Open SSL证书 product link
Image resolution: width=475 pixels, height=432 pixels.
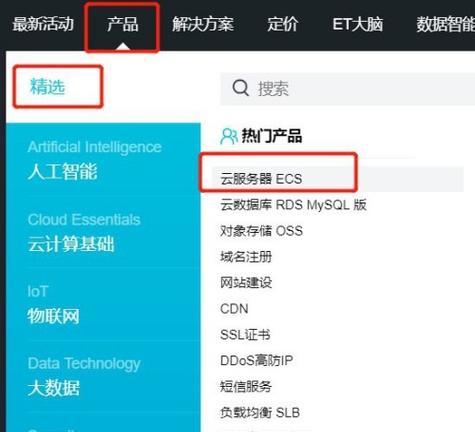[x=245, y=334]
